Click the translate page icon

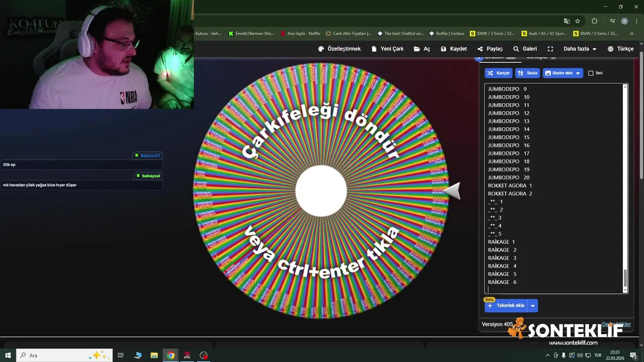[x=567, y=21]
